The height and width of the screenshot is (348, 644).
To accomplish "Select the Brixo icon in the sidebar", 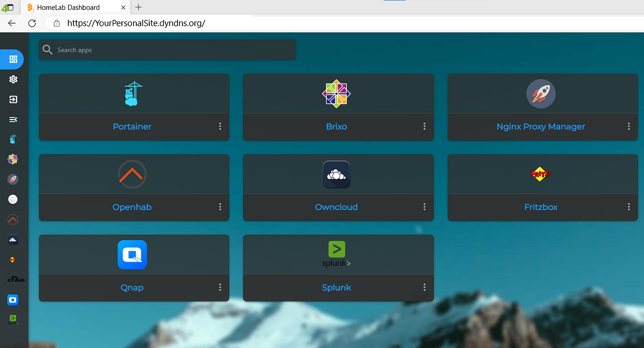I will (x=12, y=159).
